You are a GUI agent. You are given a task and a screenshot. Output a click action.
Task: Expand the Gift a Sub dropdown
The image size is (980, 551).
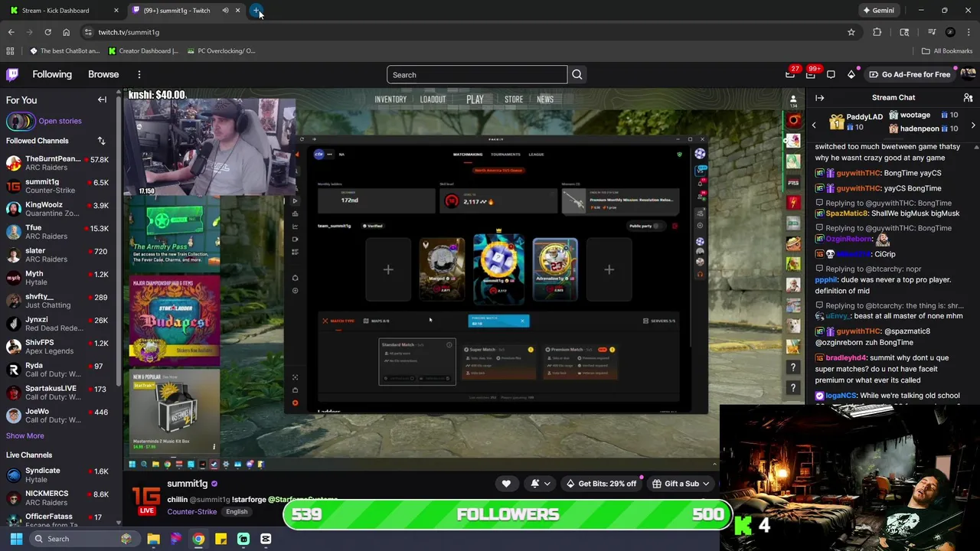(706, 484)
